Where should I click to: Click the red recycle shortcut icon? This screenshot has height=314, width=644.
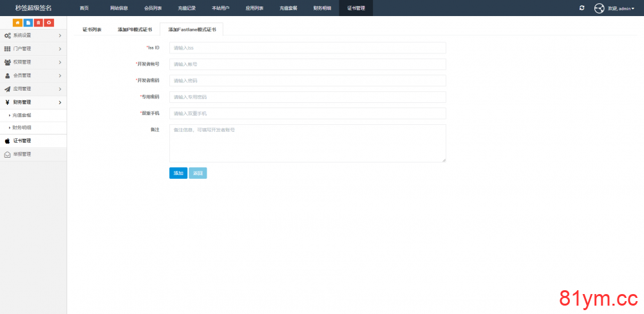pos(48,23)
